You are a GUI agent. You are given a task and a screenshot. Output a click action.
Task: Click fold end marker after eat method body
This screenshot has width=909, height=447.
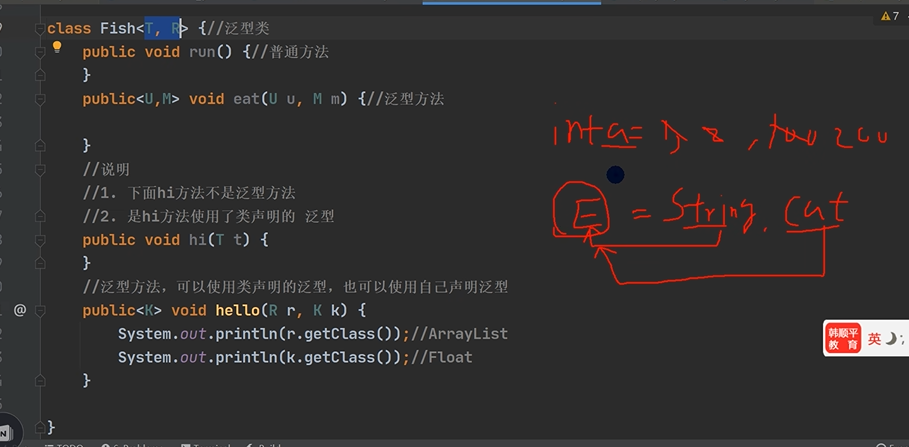(39, 145)
